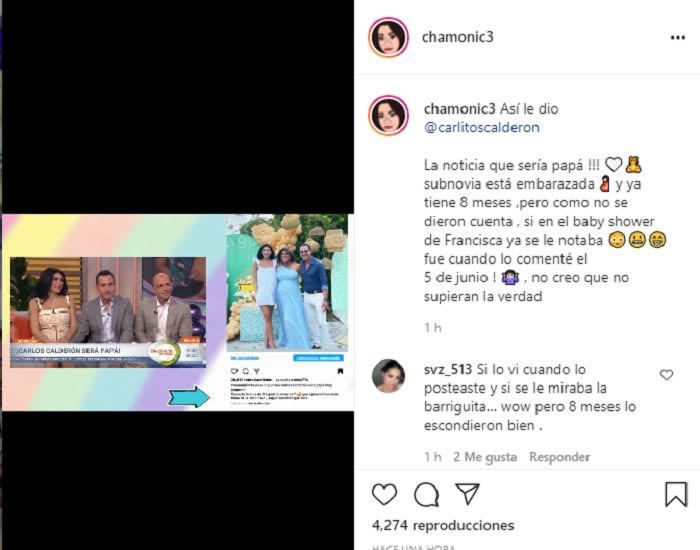Image resolution: width=700 pixels, height=550 pixels.
Task: Save the post with the bookmark icon
Action: [676, 494]
